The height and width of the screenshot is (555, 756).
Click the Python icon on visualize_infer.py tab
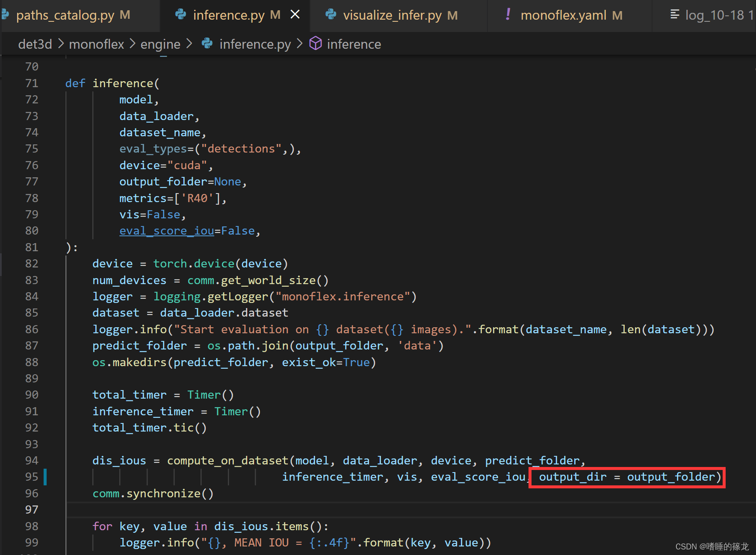[331, 15]
